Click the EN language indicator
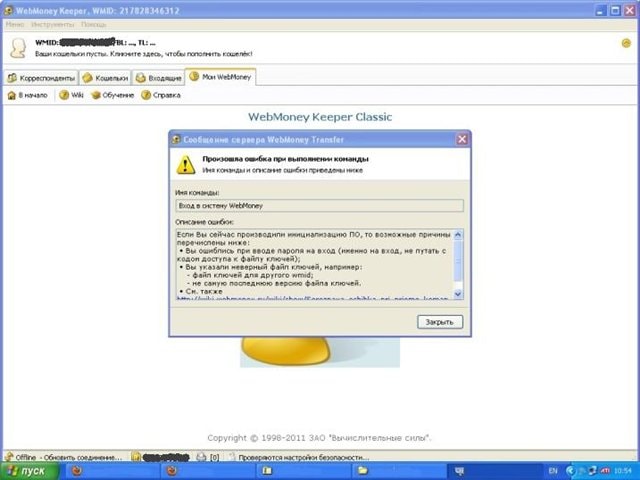The image size is (640, 480). [553, 471]
